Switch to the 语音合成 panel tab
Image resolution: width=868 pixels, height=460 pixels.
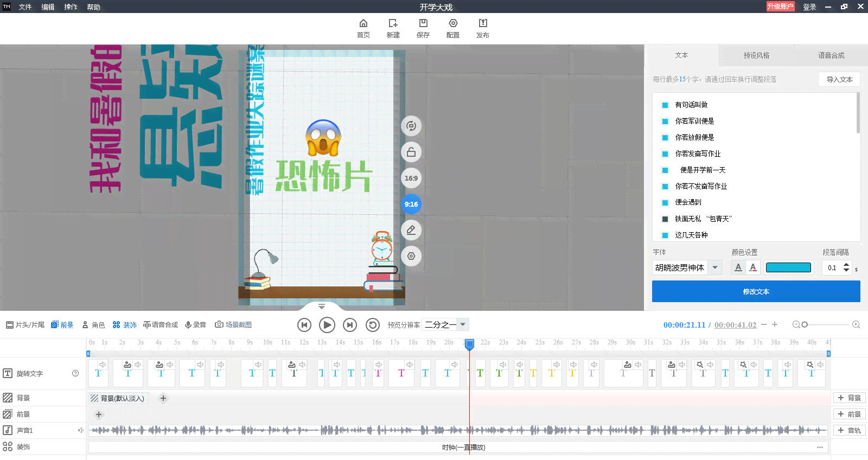click(x=831, y=55)
